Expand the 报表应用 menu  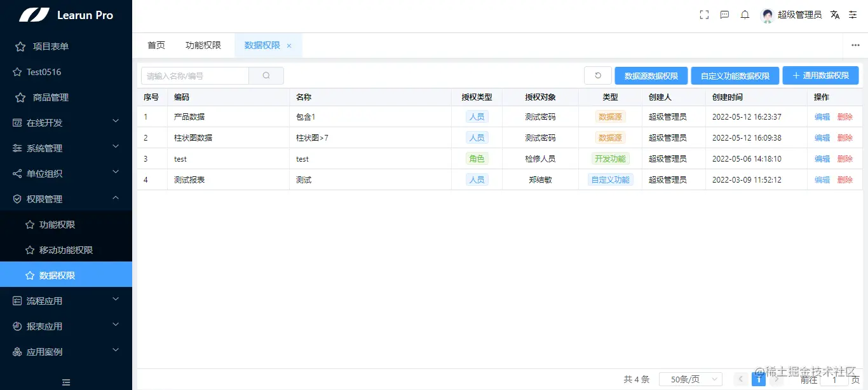(116, 324)
